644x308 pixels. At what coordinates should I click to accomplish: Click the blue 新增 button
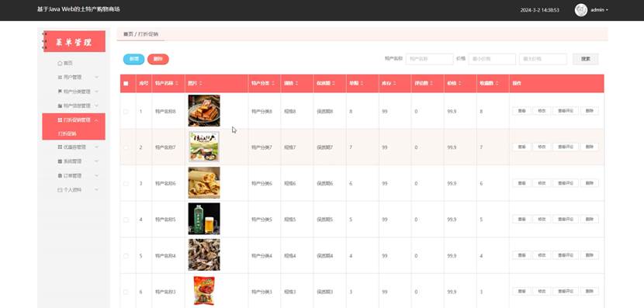coord(134,59)
